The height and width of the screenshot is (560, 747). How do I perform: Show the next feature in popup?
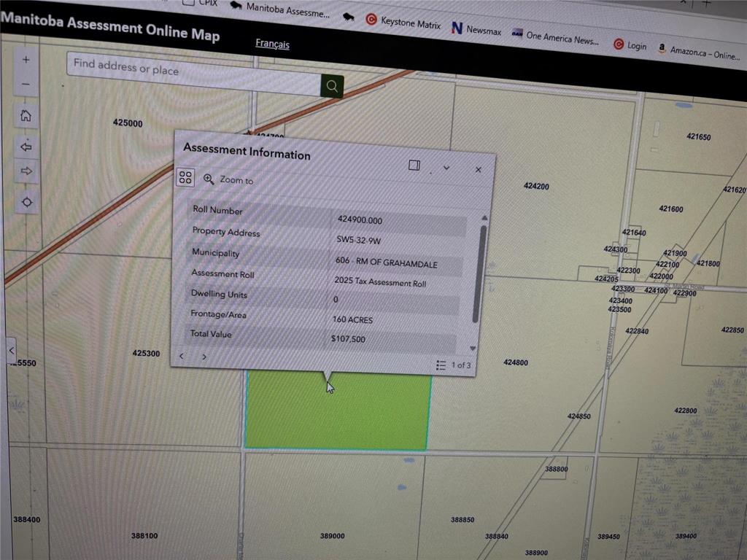click(204, 357)
